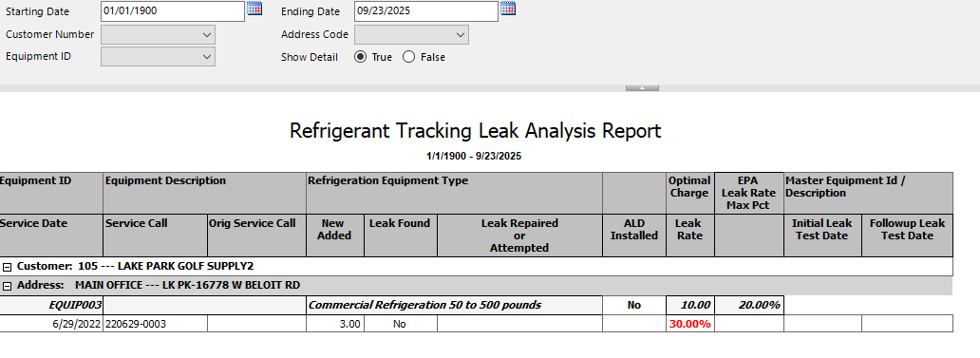980x358 pixels.
Task: Click the EPA Leak Rate Max Pct header
Action: (748, 193)
